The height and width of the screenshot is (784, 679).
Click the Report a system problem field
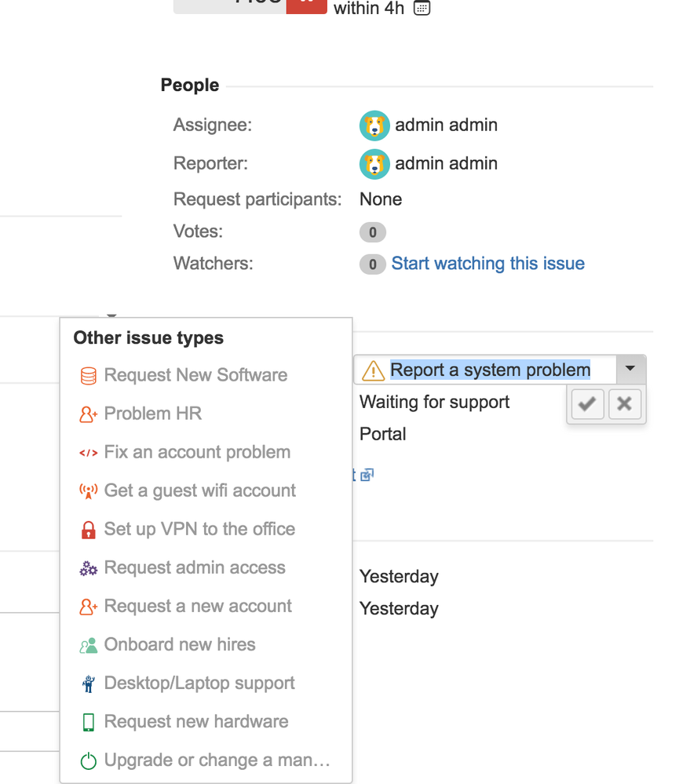coord(490,370)
